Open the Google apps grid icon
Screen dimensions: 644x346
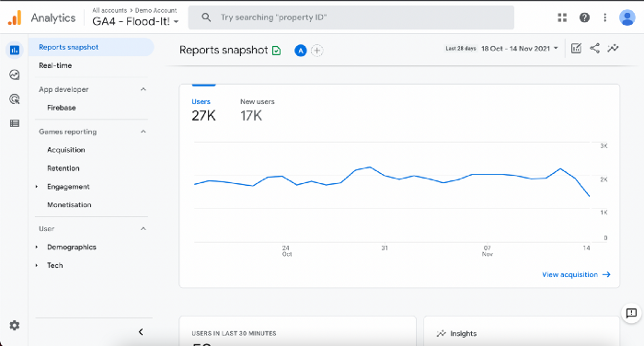562,17
